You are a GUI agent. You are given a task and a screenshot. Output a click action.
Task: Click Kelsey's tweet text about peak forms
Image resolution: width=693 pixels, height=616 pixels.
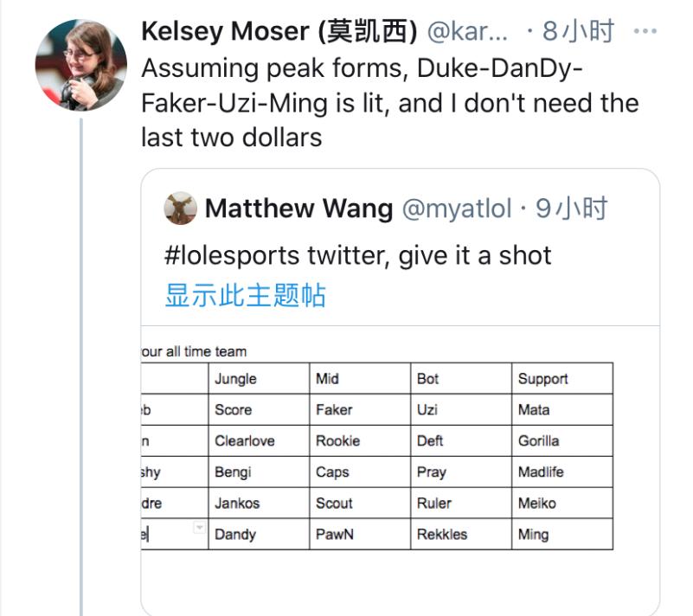pos(389,103)
